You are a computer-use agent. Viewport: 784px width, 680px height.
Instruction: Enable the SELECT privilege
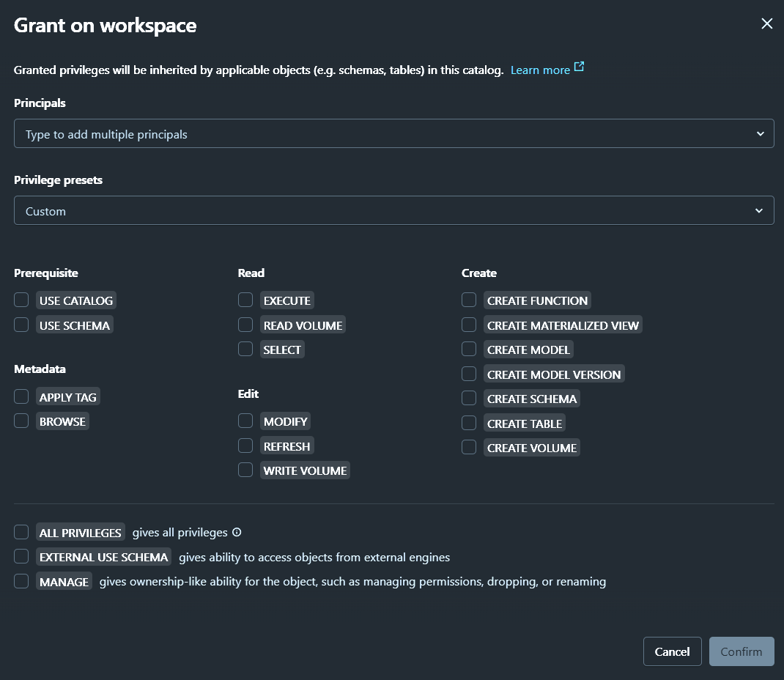[245, 349]
